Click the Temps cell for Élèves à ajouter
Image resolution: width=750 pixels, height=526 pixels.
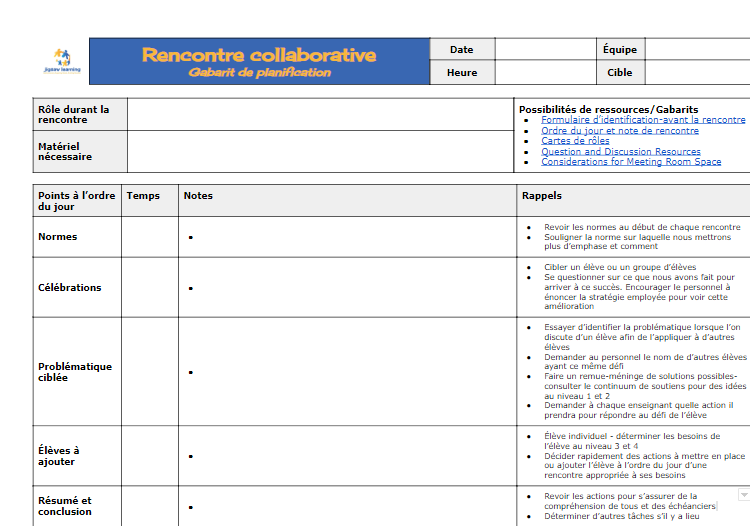150,456
